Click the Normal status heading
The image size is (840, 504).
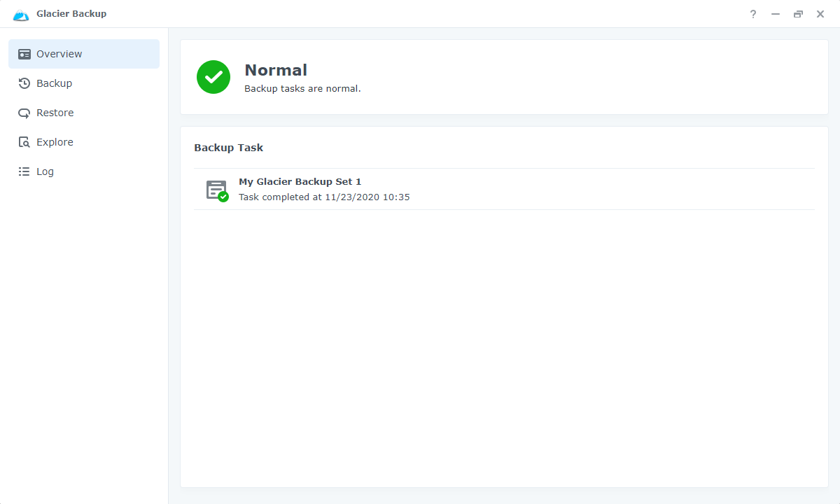pos(276,70)
